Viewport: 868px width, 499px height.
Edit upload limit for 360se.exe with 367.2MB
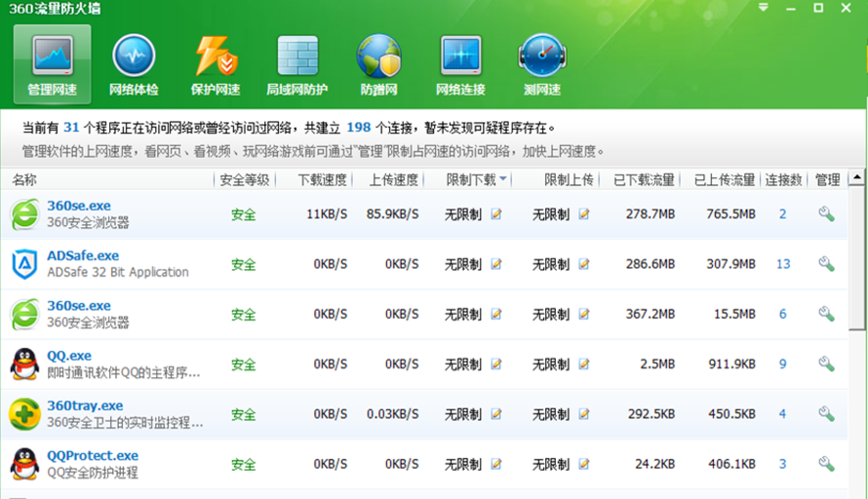583,314
